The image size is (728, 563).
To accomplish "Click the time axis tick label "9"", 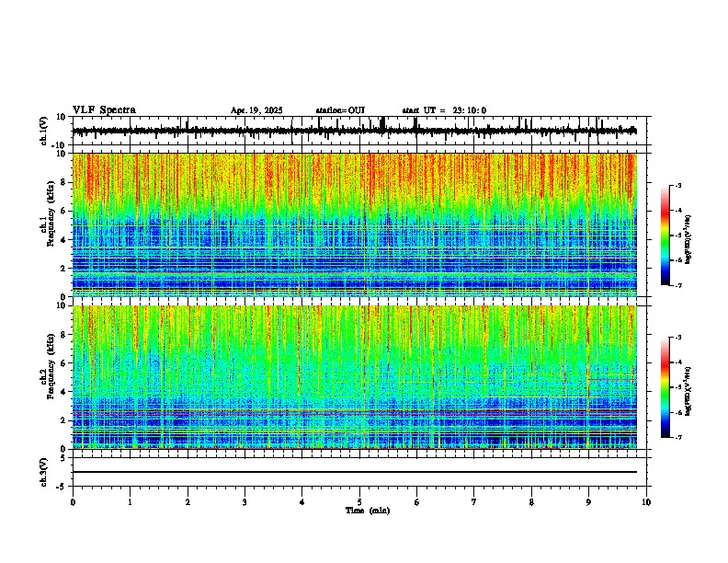I will coord(588,502).
